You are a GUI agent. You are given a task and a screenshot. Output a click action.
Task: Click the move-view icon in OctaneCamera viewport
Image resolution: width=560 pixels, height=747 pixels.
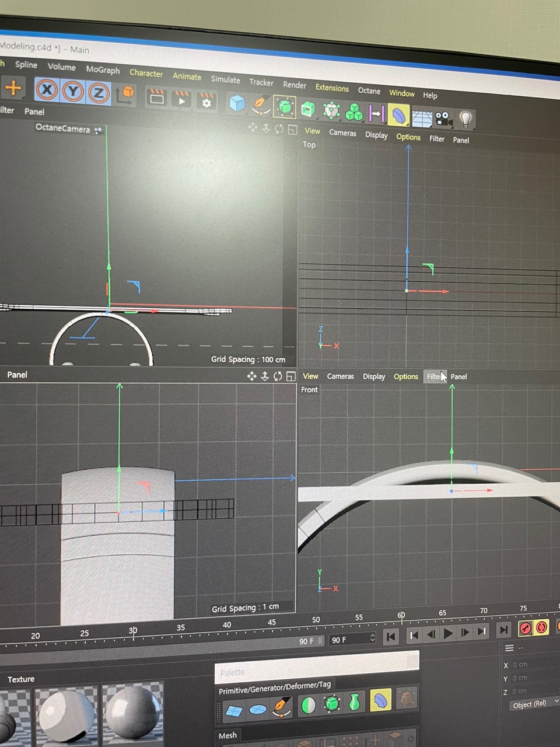(253, 127)
